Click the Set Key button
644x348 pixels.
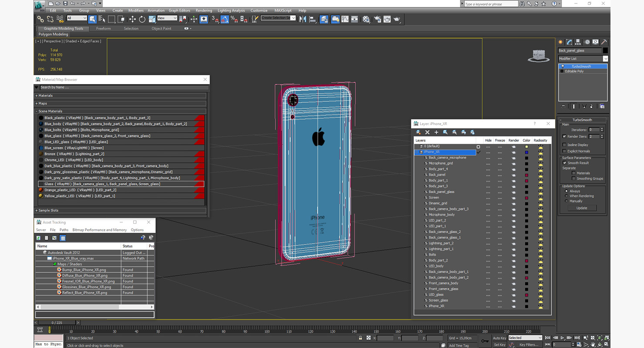point(500,345)
